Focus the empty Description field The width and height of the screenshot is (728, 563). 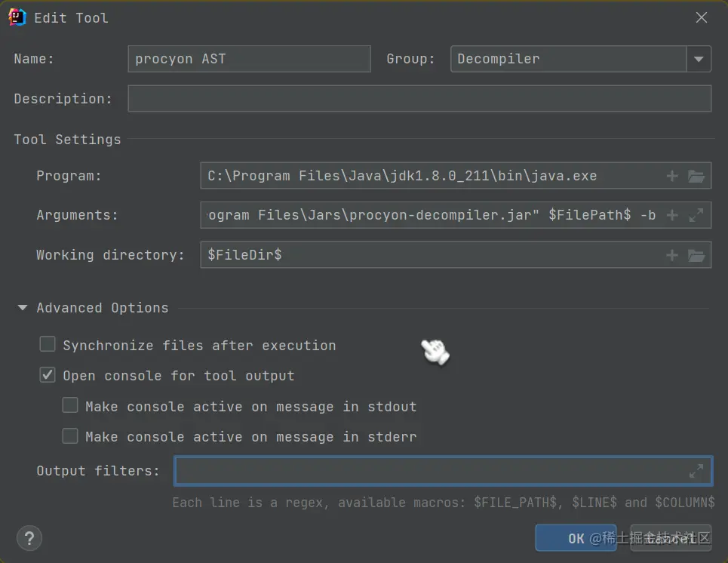point(419,98)
